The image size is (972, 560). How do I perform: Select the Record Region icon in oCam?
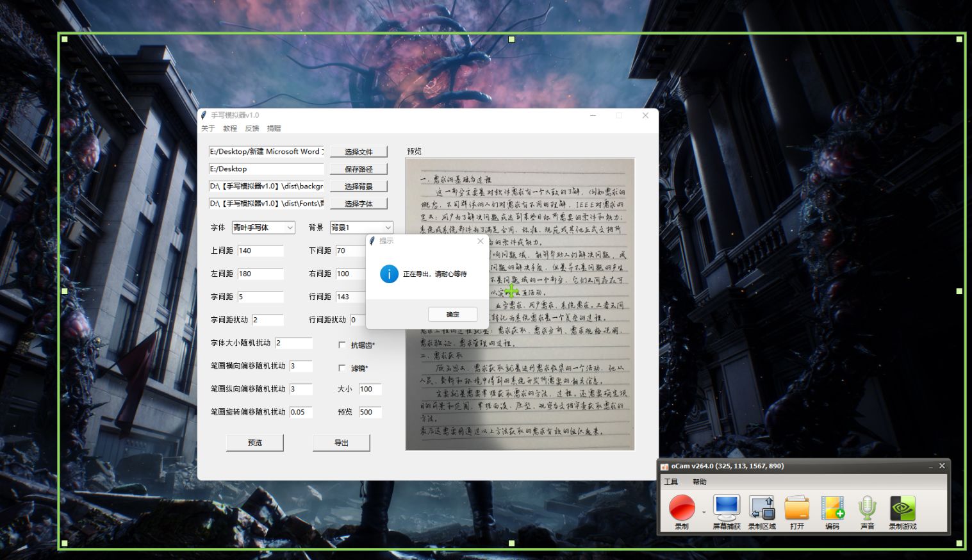762,508
